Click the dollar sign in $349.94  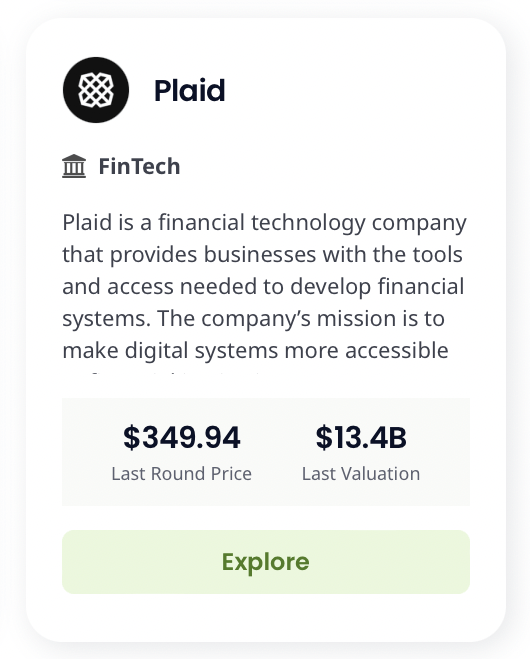click(131, 438)
